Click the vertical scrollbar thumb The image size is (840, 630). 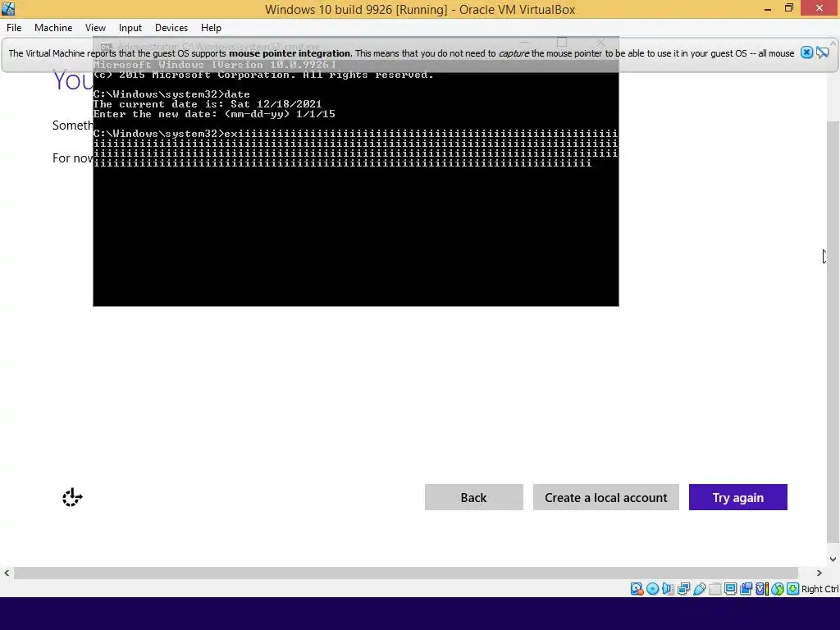[x=833, y=332]
